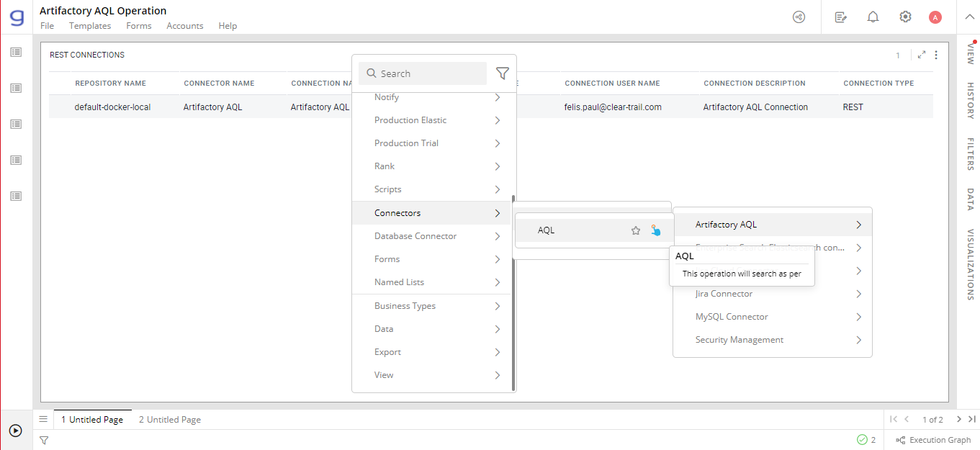The height and width of the screenshot is (450, 980).
Task: Switch to the '1 Untitled Page' tab
Action: [92, 419]
